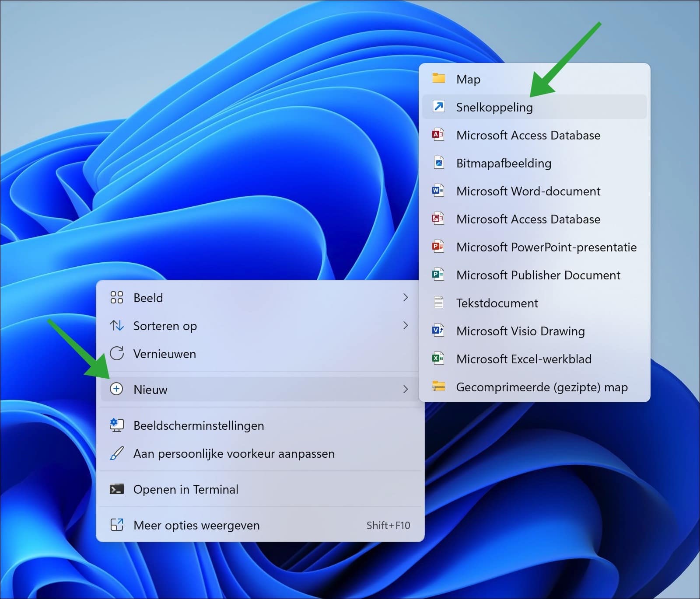The image size is (700, 599).
Task: Open Meer opties weergeven
Action: (196, 525)
